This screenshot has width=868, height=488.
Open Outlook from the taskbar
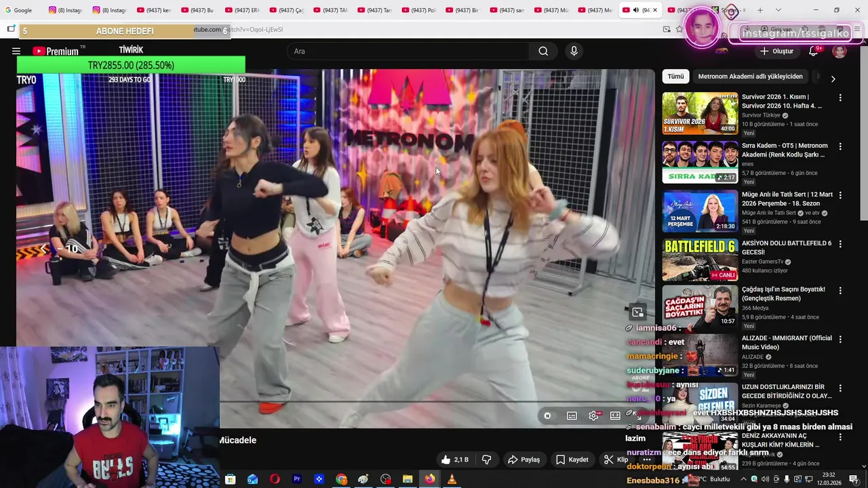[252, 479]
